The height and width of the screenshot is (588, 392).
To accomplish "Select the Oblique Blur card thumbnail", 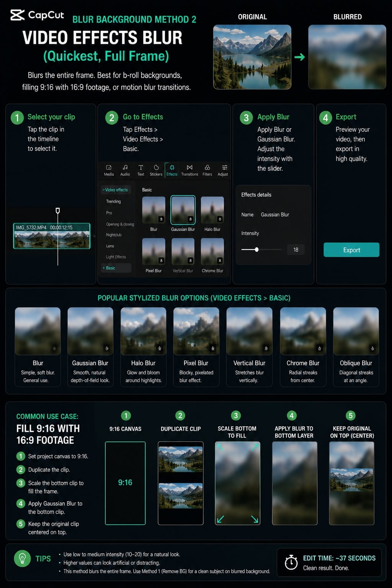I will pyautogui.click(x=356, y=331).
